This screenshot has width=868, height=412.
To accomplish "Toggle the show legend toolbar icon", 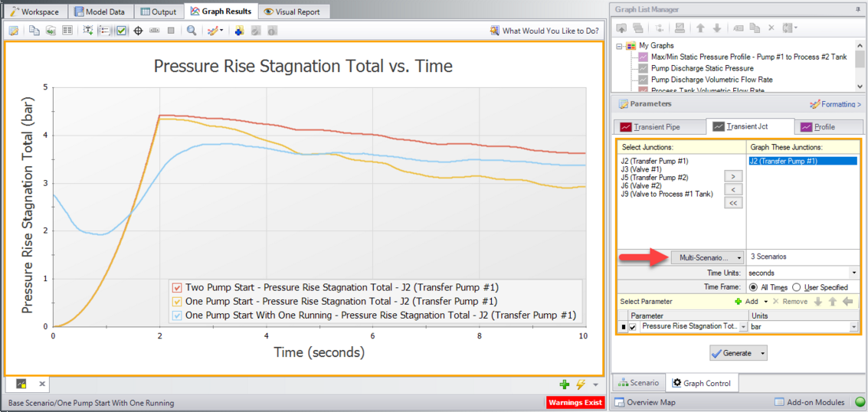I will click(x=104, y=31).
